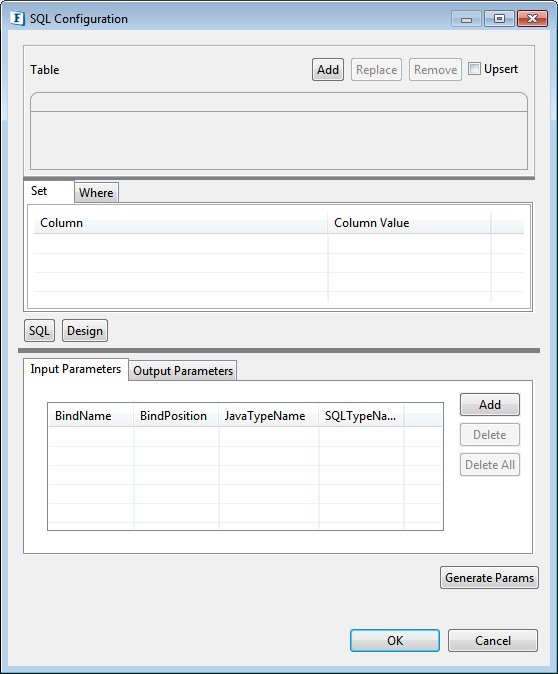Switch to SQL view button
This screenshot has width=558, height=674.
point(40,331)
